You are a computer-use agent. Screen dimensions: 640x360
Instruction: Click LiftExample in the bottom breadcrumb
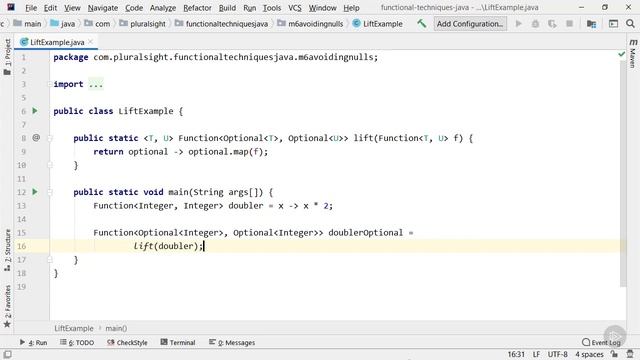[74, 328]
